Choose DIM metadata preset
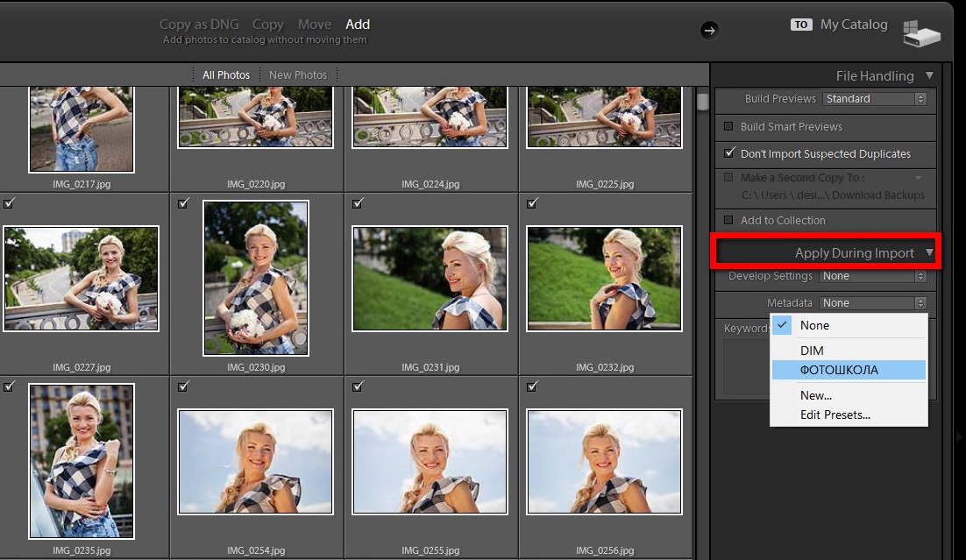Viewport: 966px width, 560px height. click(x=849, y=351)
